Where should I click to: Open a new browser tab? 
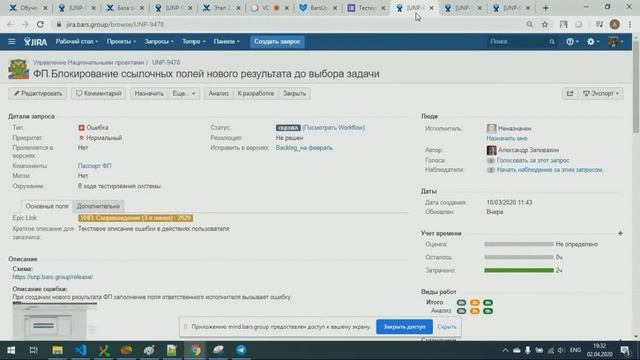tap(545, 8)
